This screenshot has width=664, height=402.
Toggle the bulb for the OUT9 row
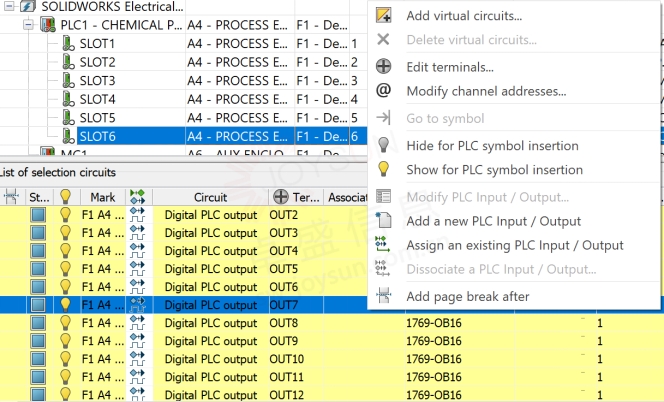point(65,341)
